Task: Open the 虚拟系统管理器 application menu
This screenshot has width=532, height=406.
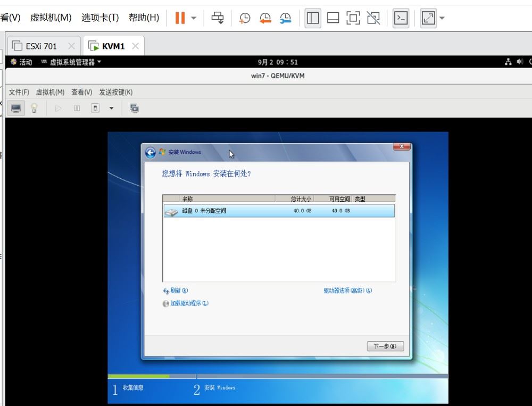Action: point(71,62)
